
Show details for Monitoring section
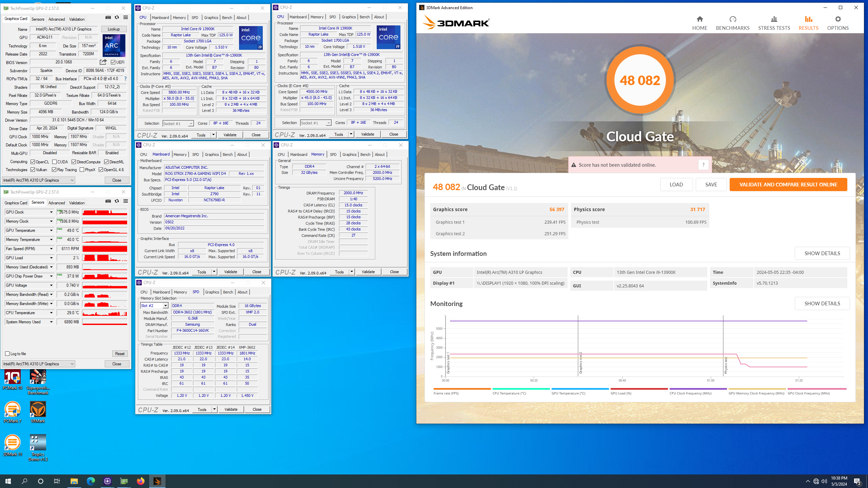[822, 304]
